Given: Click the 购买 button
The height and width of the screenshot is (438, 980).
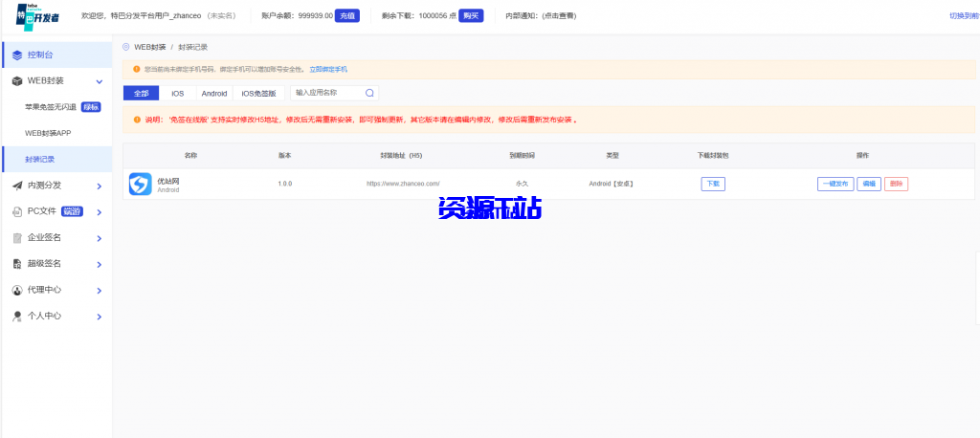Looking at the screenshot, I should [x=471, y=15].
